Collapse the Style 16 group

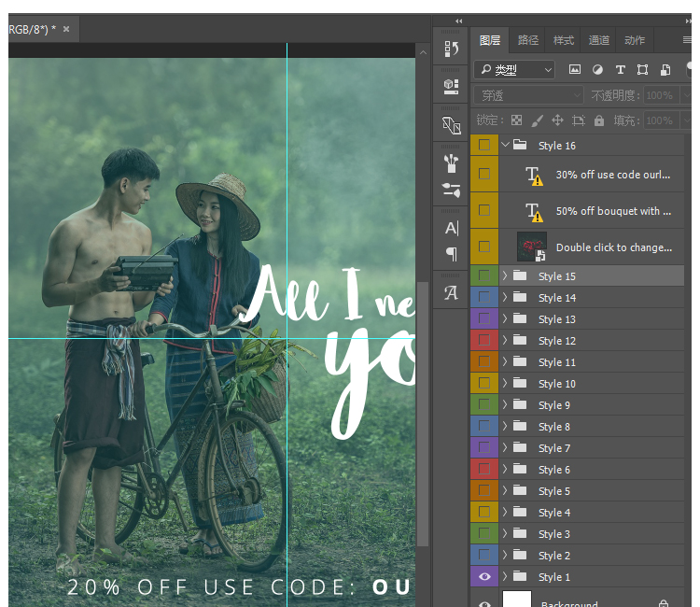click(x=505, y=146)
